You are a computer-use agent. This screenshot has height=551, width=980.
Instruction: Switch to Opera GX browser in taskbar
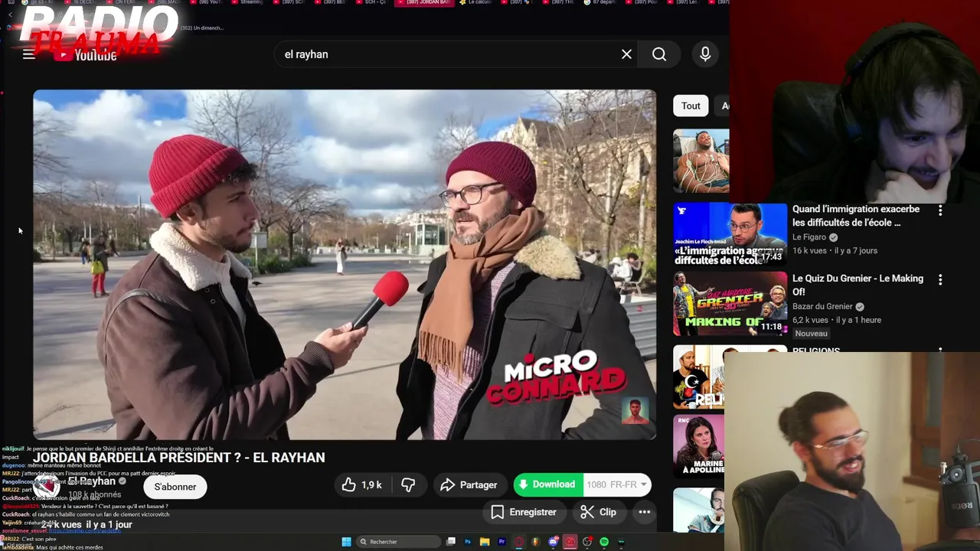point(519,542)
